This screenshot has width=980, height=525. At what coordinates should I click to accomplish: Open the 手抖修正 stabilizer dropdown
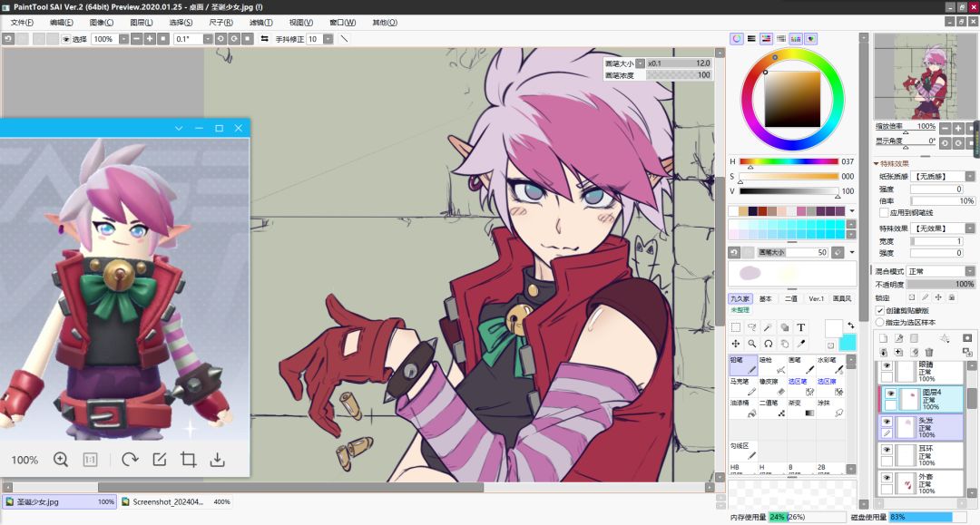click(328, 39)
